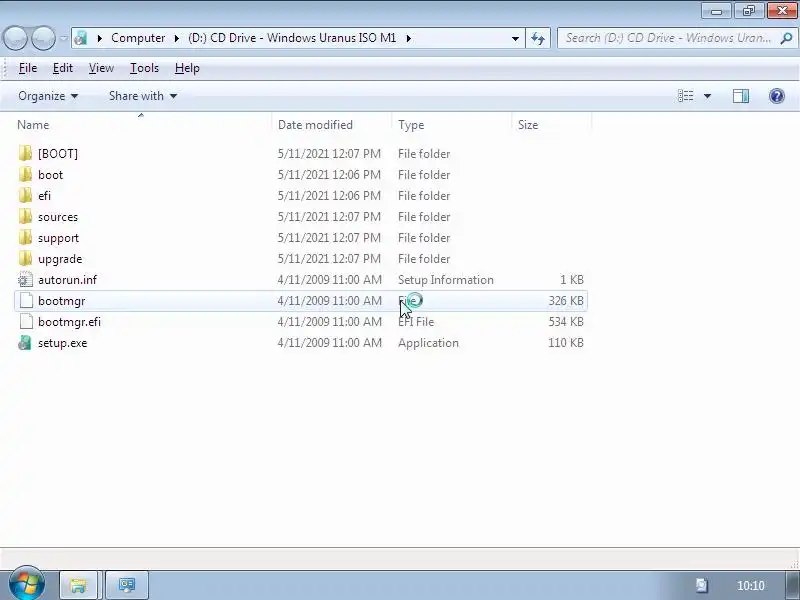This screenshot has width=800, height=600.
Task: Show the preview pane
Action: [x=741, y=96]
